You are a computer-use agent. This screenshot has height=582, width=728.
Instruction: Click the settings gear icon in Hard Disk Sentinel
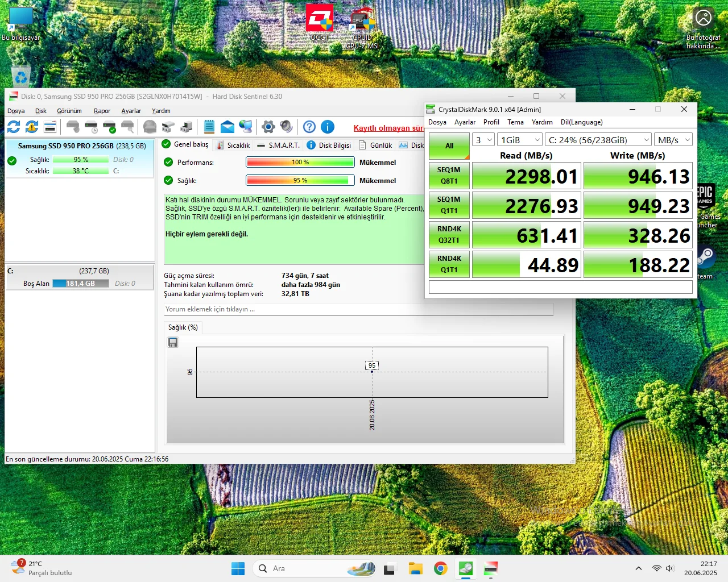pyautogui.click(x=268, y=127)
